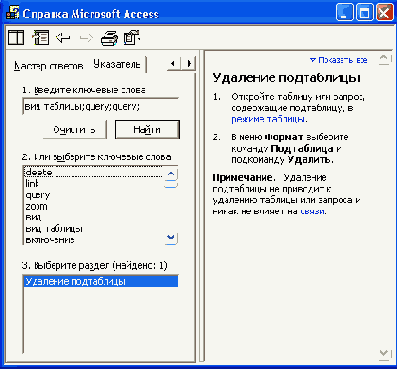The height and width of the screenshot is (369, 397).
Task: Click the keyword input field
Action: 100,106
